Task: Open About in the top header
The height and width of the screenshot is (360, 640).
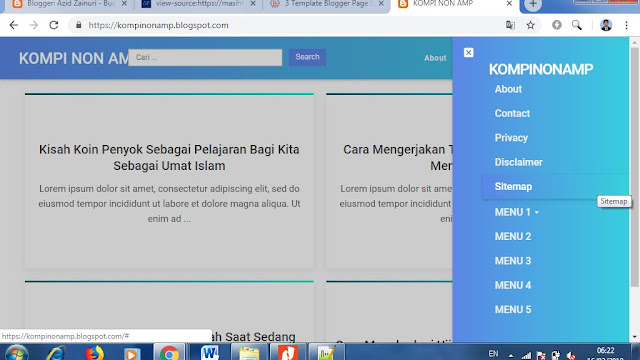Action: [x=435, y=58]
